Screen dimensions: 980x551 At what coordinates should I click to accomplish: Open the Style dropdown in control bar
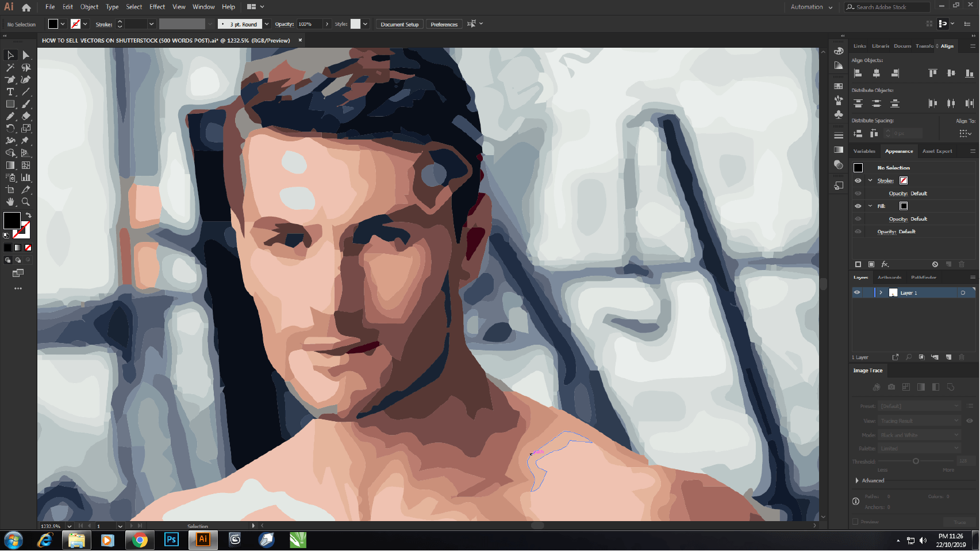[x=365, y=24]
